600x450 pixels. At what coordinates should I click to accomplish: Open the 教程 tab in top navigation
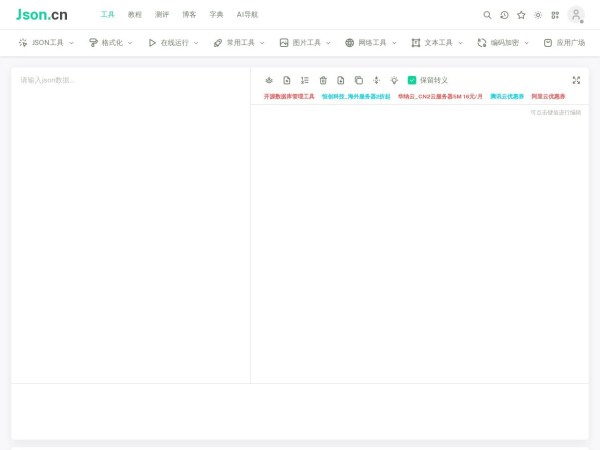[135, 15]
